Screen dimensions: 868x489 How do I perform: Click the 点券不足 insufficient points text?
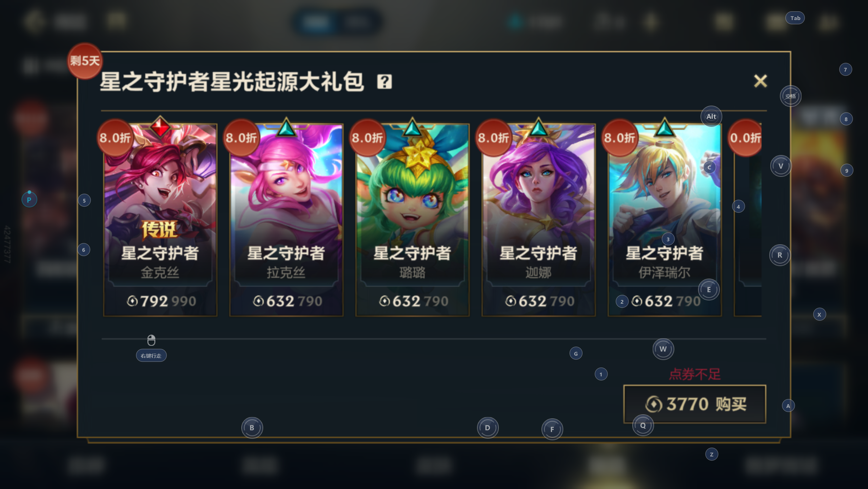[695, 374]
